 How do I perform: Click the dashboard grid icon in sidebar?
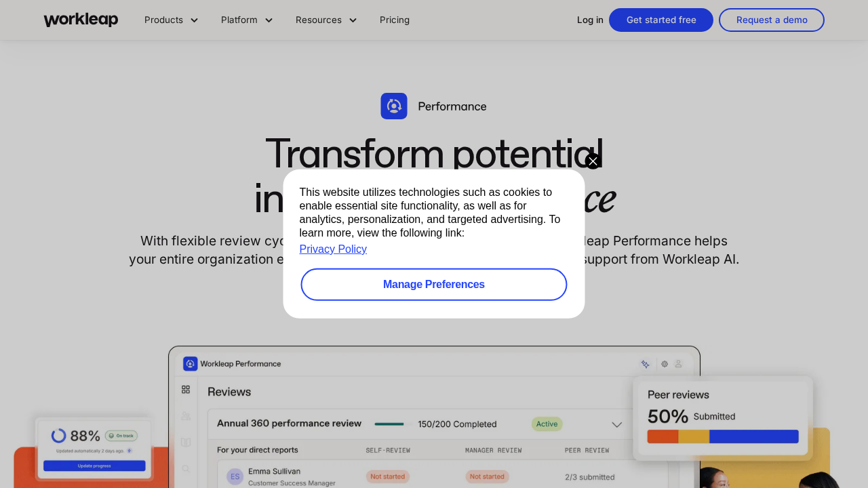point(186,390)
